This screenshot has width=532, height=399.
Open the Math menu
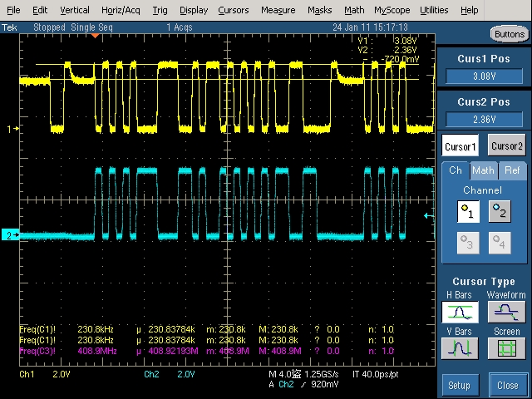coord(354,10)
